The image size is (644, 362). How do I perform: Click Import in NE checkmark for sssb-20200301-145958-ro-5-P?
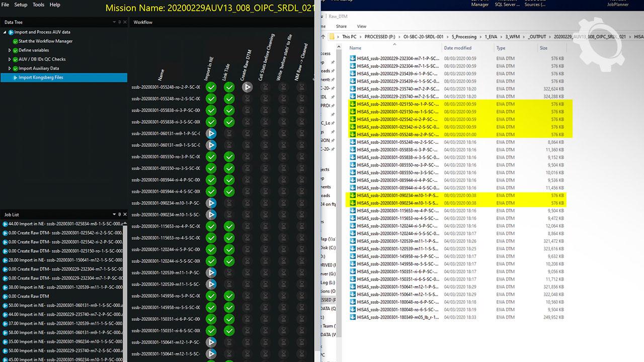[x=211, y=296]
